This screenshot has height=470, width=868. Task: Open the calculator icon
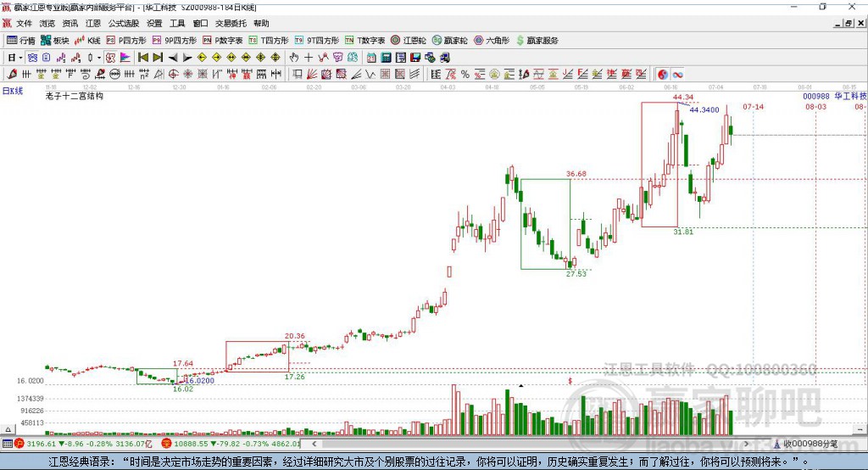(x=386, y=58)
